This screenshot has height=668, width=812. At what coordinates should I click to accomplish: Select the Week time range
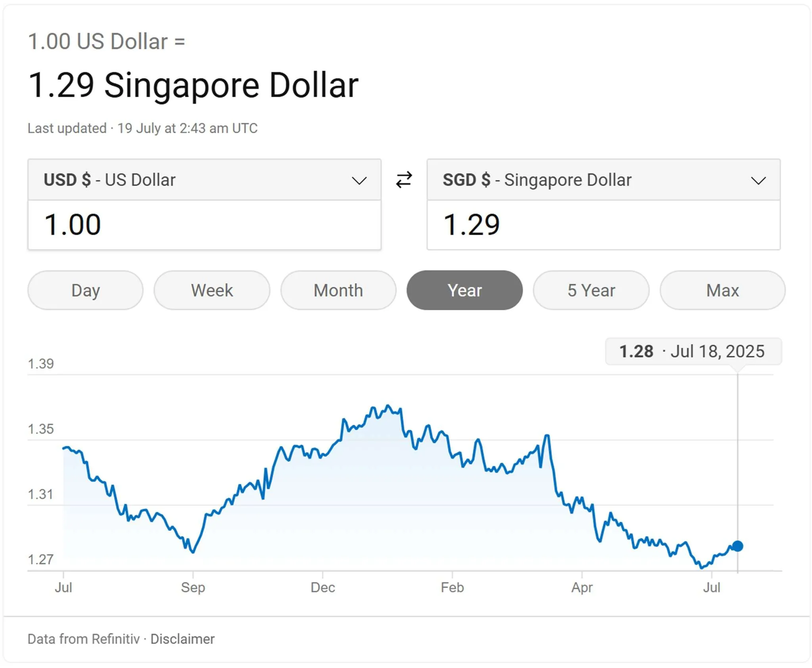[x=212, y=290]
